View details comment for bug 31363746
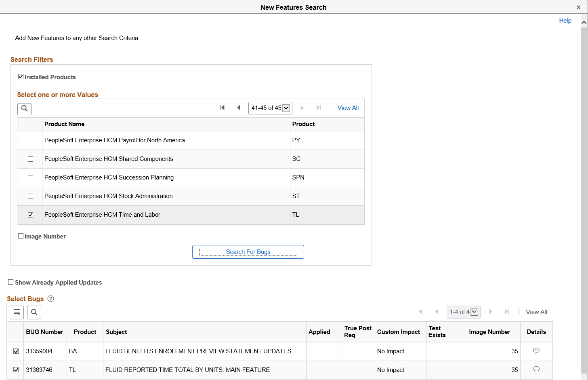This screenshot has height=380, width=588. pos(536,369)
